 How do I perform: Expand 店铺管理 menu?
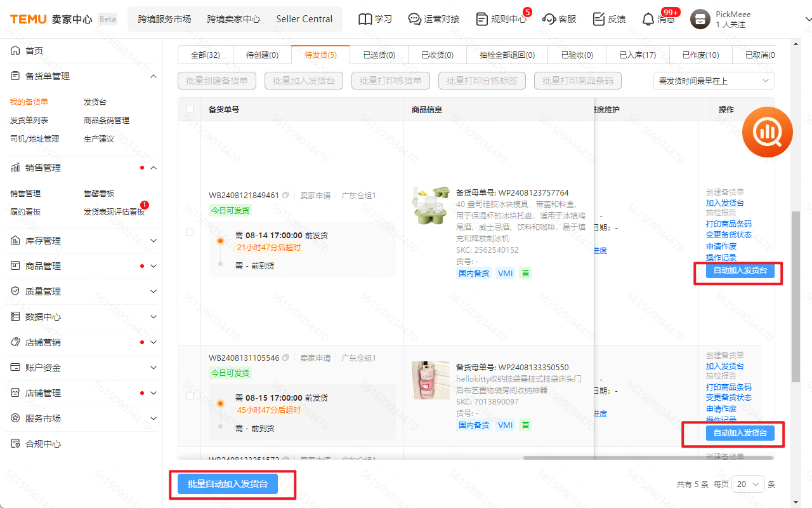pyautogui.click(x=153, y=393)
